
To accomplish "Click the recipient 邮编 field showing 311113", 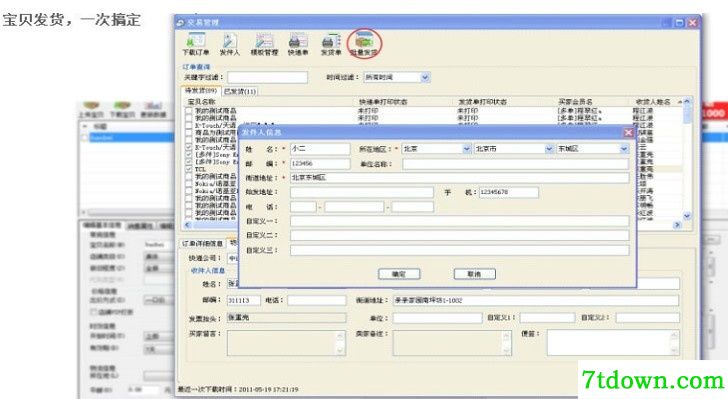I will (x=244, y=301).
